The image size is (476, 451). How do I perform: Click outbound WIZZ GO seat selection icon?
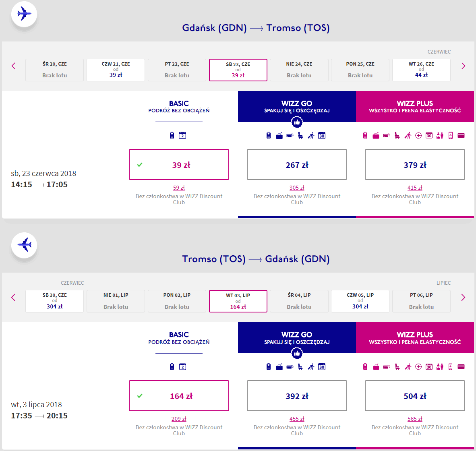click(300, 136)
